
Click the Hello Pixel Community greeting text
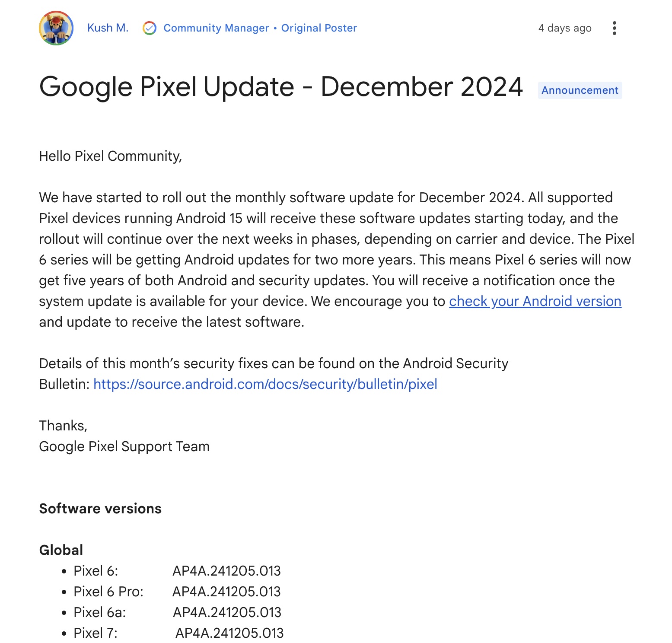111,156
